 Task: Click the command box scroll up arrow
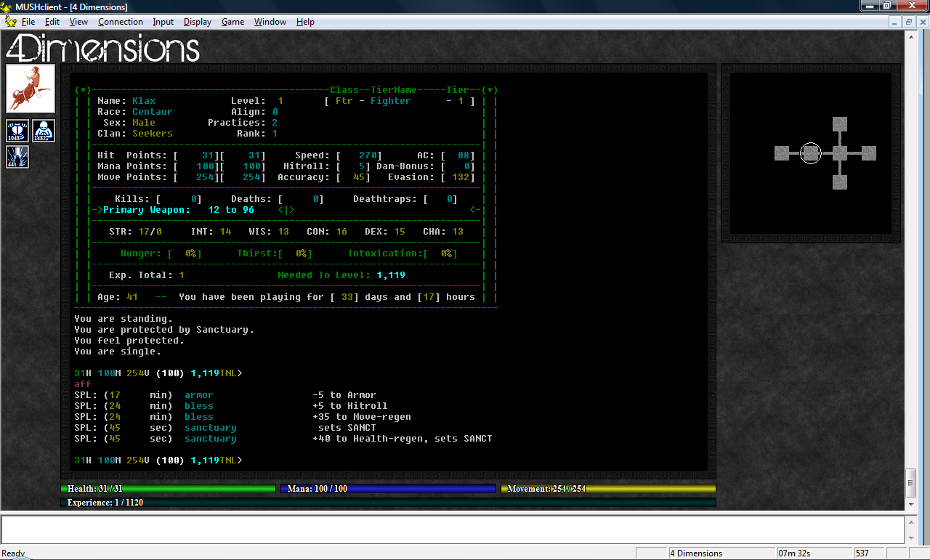coord(912,522)
